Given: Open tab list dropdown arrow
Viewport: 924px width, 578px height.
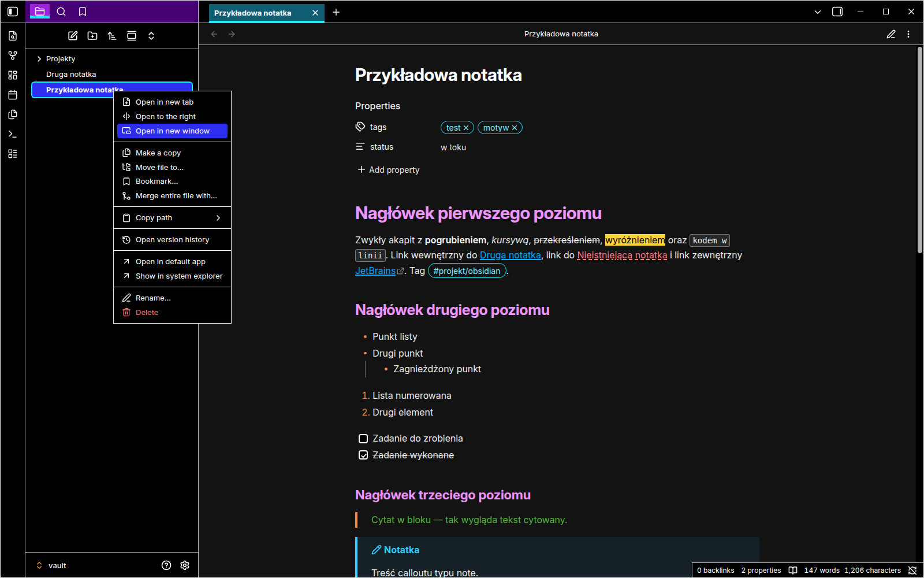Looking at the screenshot, I should pyautogui.click(x=818, y=12).
